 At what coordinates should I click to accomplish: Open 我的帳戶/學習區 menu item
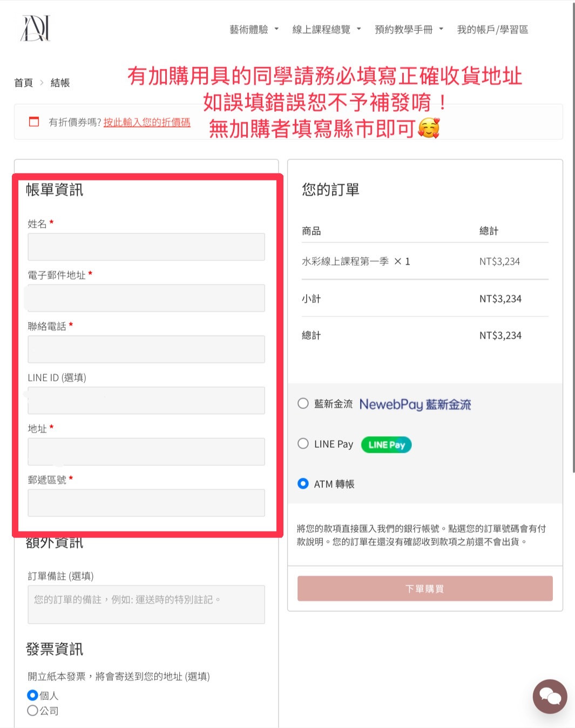tap(492, 30)
